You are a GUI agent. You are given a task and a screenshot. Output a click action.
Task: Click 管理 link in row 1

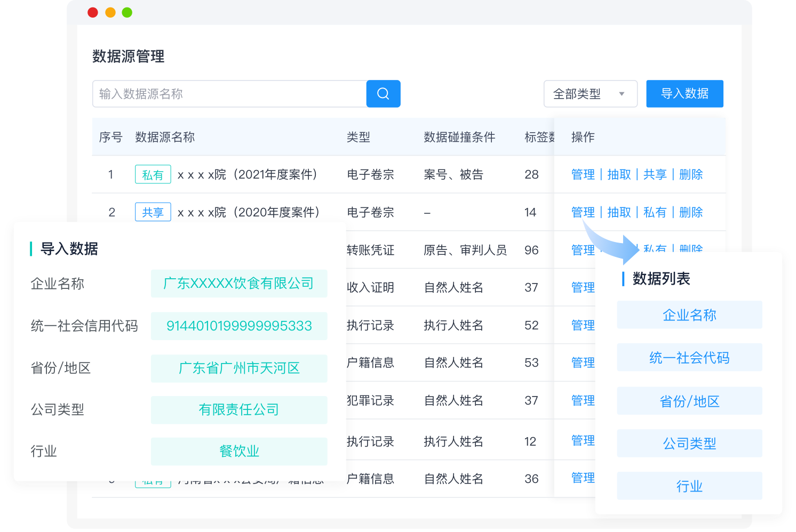click(x=583, y=174)
